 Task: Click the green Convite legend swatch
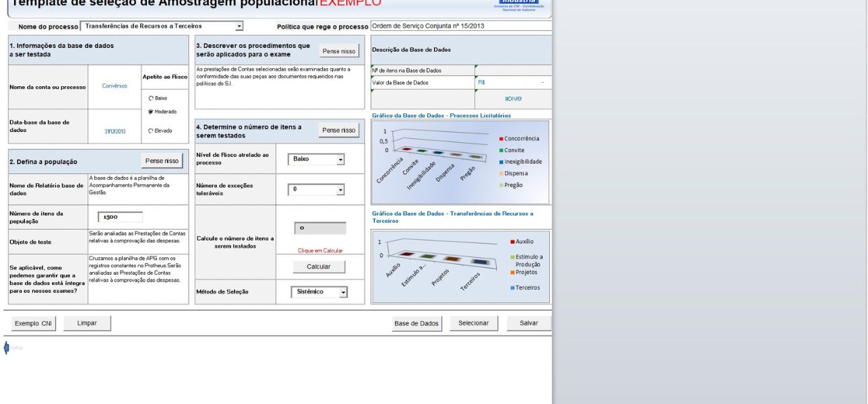point(502,150)
